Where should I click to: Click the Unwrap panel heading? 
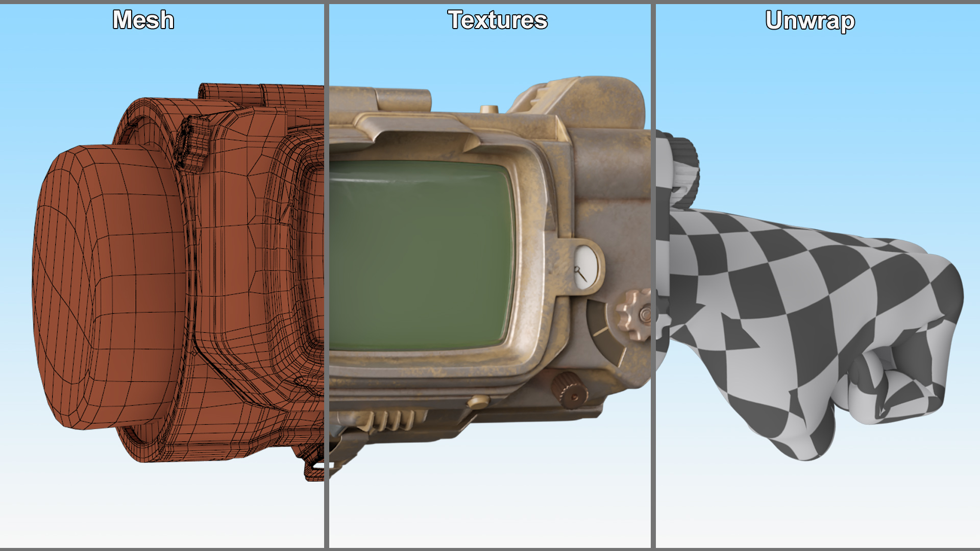tap(810, 21)
